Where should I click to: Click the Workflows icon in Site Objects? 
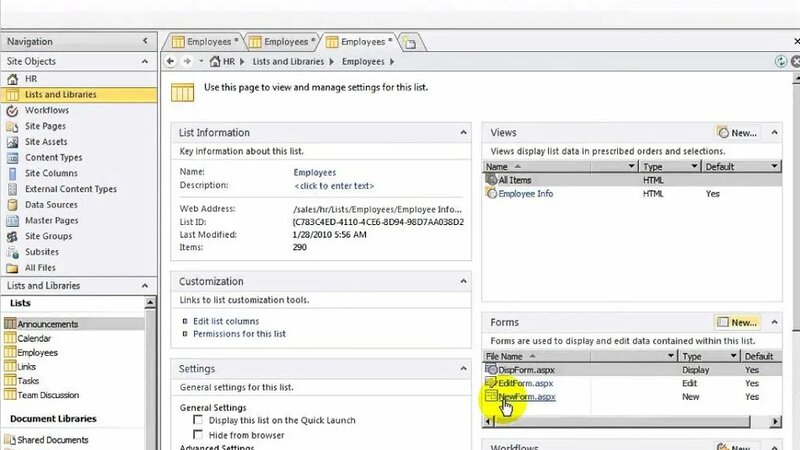click(12, 110)
